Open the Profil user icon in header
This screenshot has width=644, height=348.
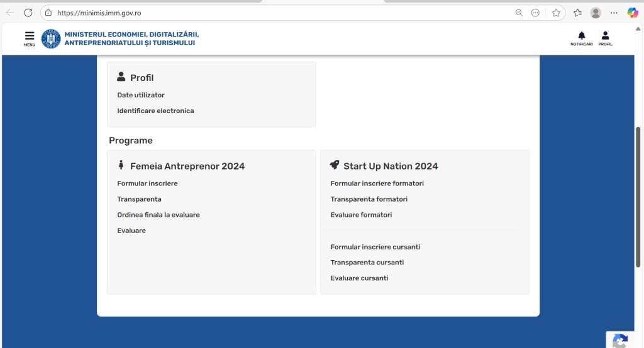[x=605, y=38]
